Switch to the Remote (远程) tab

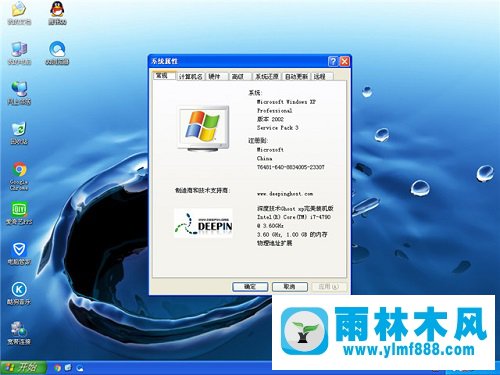322,77
